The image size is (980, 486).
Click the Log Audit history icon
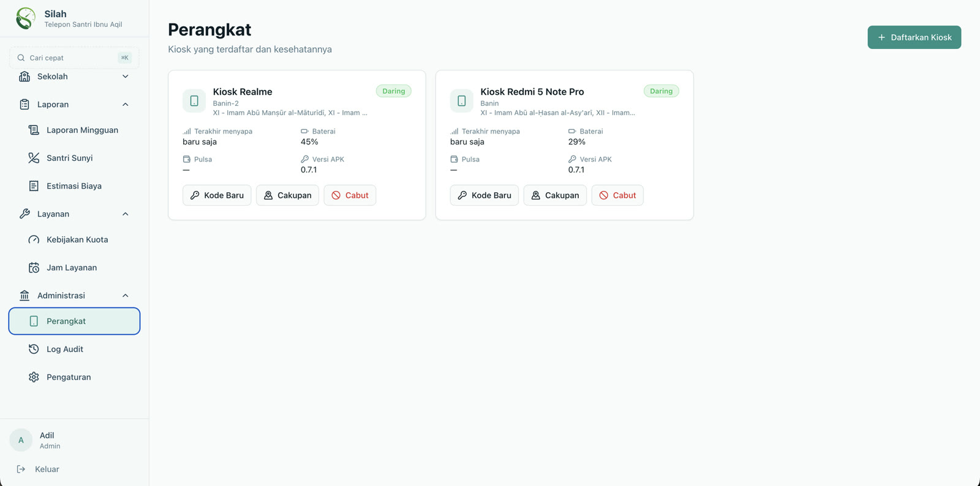34,349
